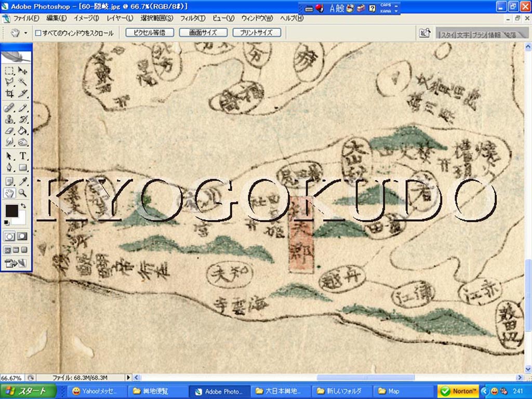Open the フィルタ menu
The height and width of the screenshot is (399, 532).
click(193, 18)
